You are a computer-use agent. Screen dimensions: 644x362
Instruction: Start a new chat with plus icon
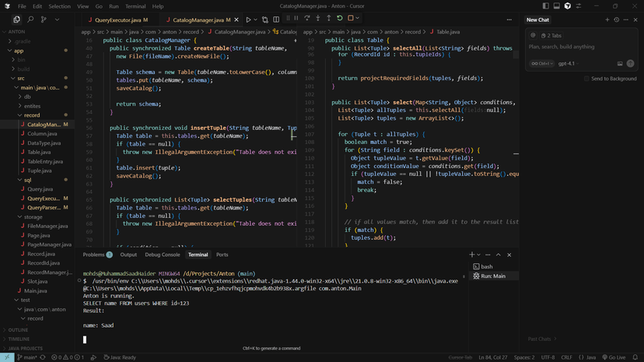(607, 20)
